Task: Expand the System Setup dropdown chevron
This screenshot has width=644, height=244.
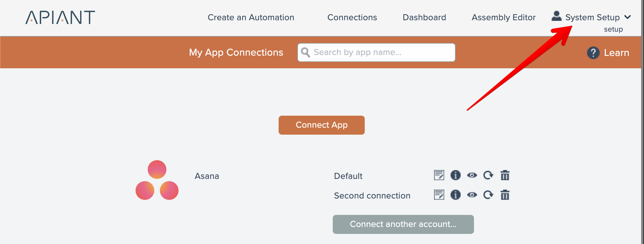Action: tap(628, 17)
